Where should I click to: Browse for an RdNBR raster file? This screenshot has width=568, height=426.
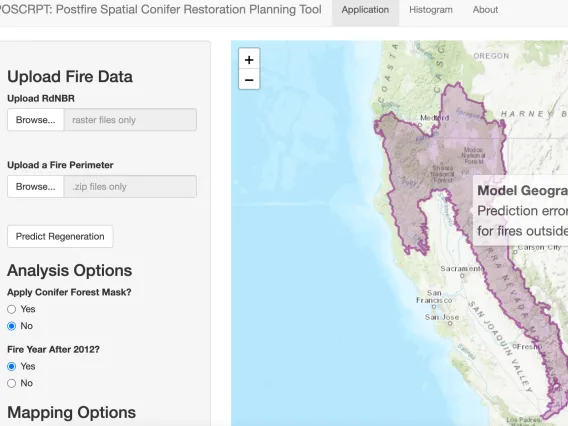pos(36,120)
